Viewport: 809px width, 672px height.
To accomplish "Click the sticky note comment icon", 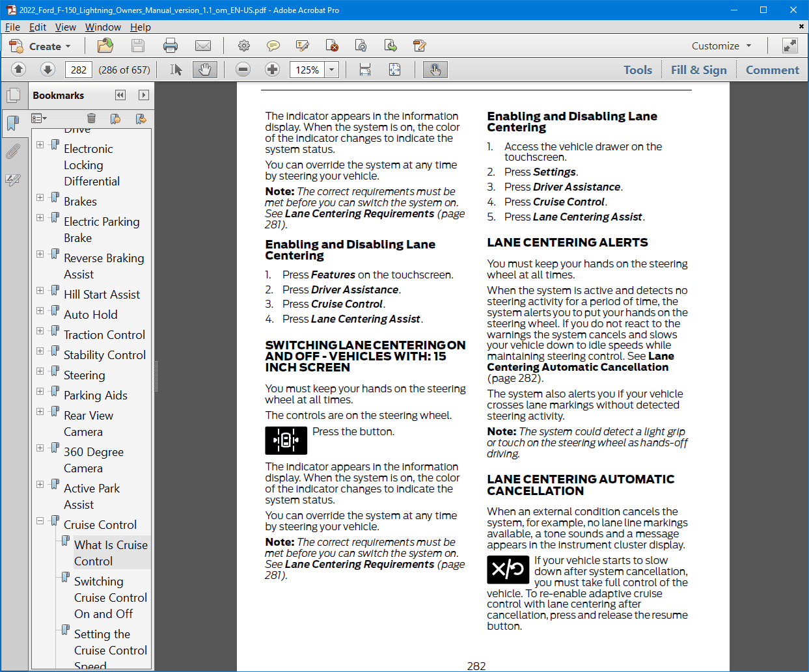I will tap(273, 46).
